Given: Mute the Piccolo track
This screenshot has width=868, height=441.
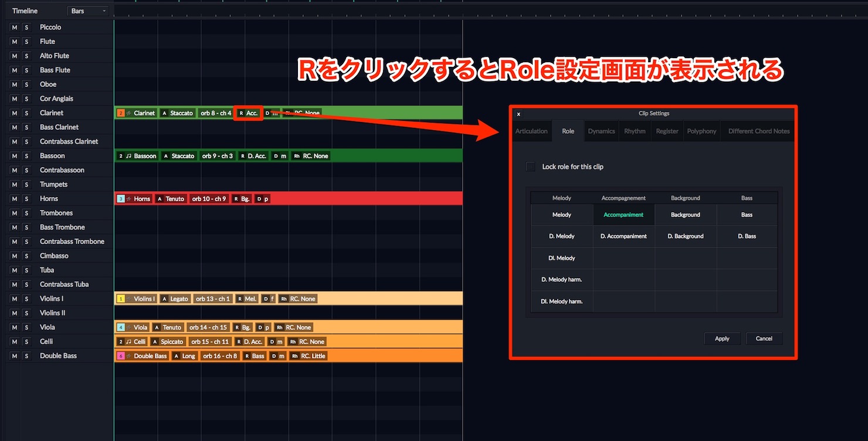Looking at the screenshot, I should [15, 28].
